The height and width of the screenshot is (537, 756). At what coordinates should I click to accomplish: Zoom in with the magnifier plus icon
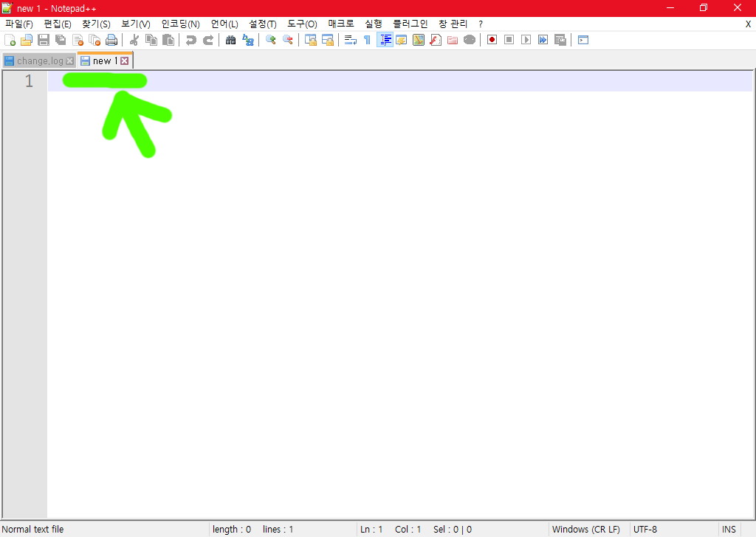pos(270,40)
